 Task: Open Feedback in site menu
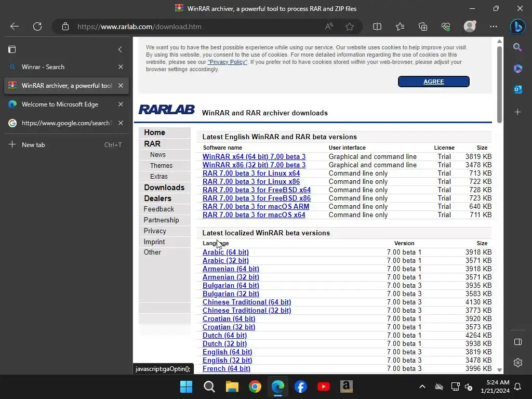158,209
